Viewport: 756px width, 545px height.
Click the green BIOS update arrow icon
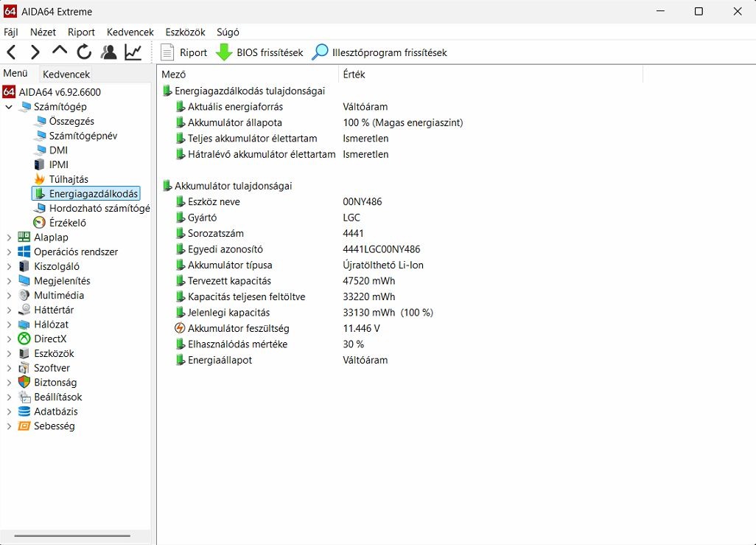coord(224,52)
